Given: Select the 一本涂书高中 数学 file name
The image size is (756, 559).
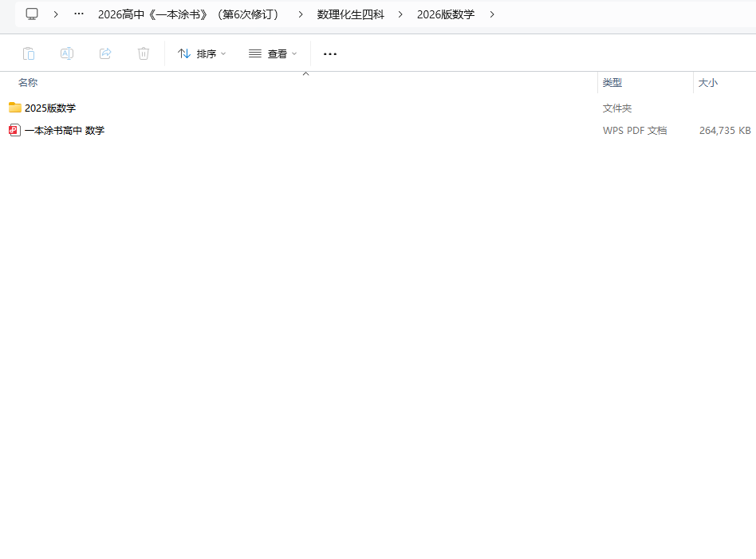Looking at the screenshot, I should click(x=65, y=130).
